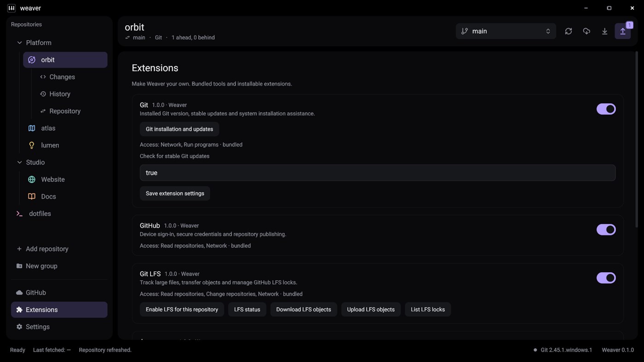644x362 pixels.
Task: Click the Check for stable Git updates field
Action: [377, 173]
